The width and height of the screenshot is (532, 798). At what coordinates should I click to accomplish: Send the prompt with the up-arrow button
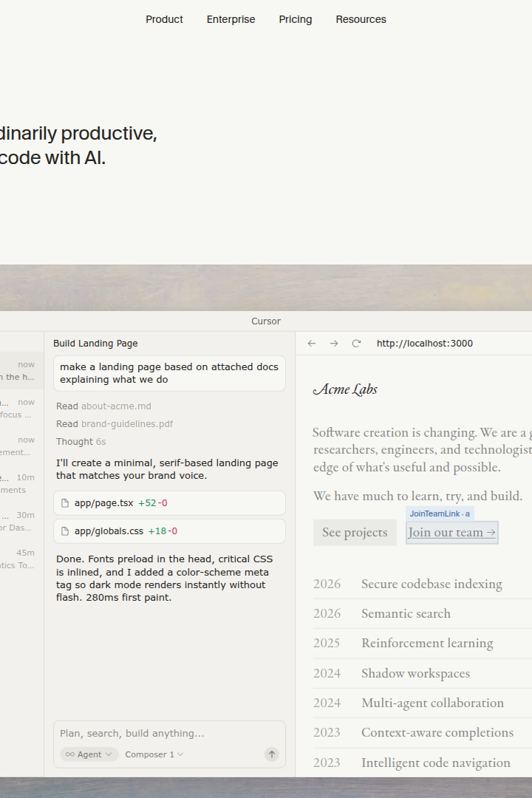click(x=272, y=754)
